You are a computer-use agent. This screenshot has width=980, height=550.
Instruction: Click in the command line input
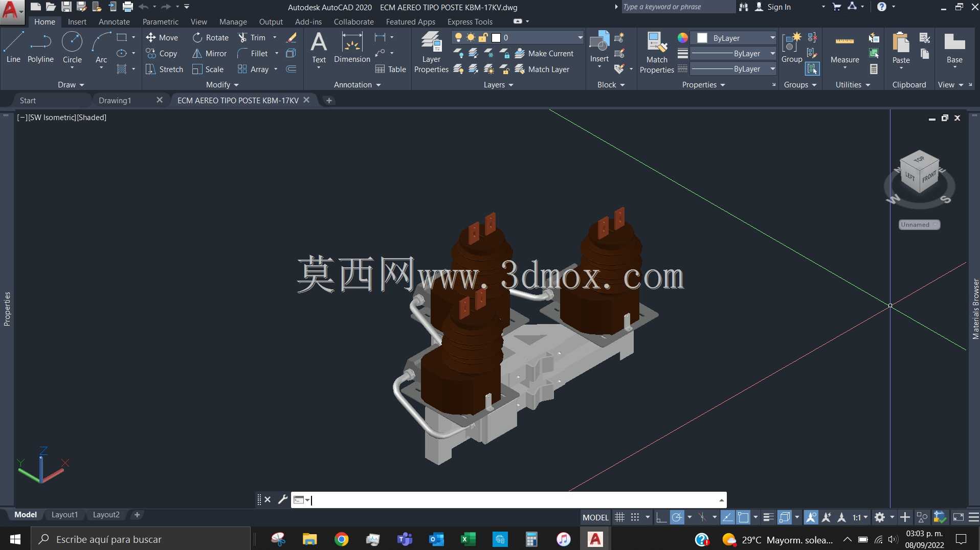tap(514, 500)
